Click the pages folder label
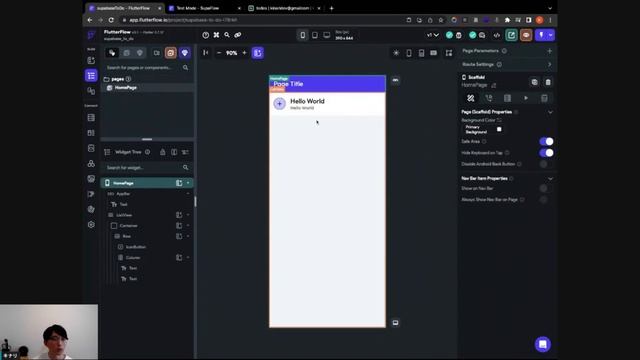Screen dimensions: 640x360 point(118,79)
